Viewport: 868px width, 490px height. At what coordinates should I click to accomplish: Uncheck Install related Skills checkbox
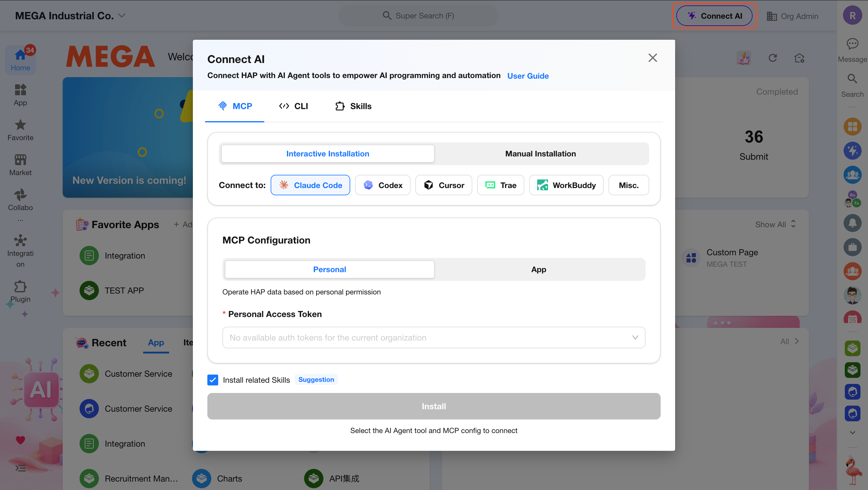pyautogui.click(x=212, y=380)
